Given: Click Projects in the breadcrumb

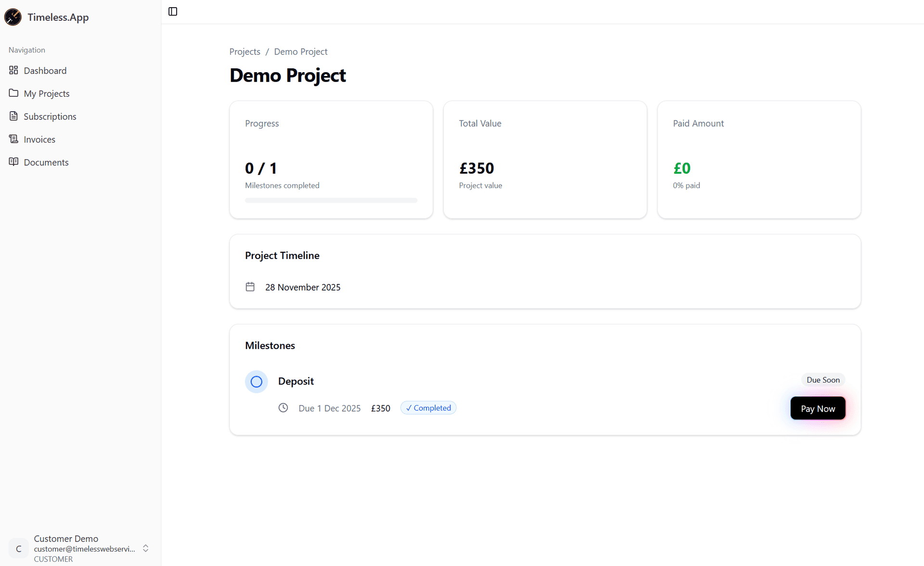Looking at the screenshot, I should pyautogui.click(x=244, y=51).
